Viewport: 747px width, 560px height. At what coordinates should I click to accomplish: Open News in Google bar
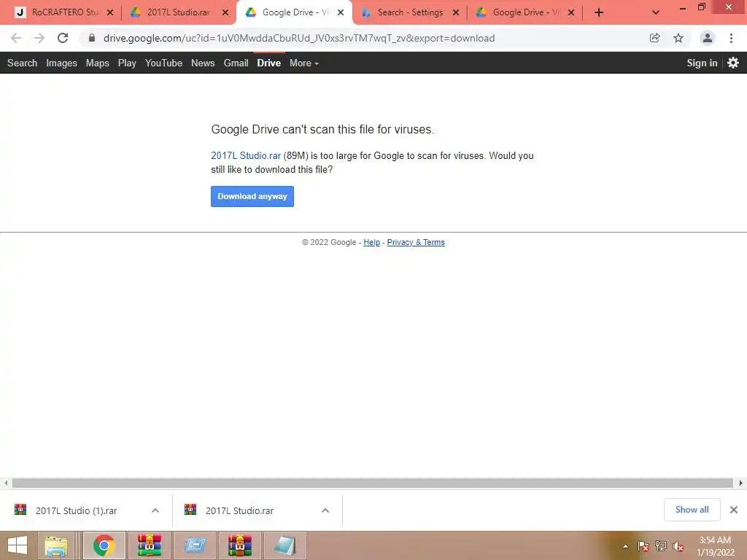click(x=203, y=63)
